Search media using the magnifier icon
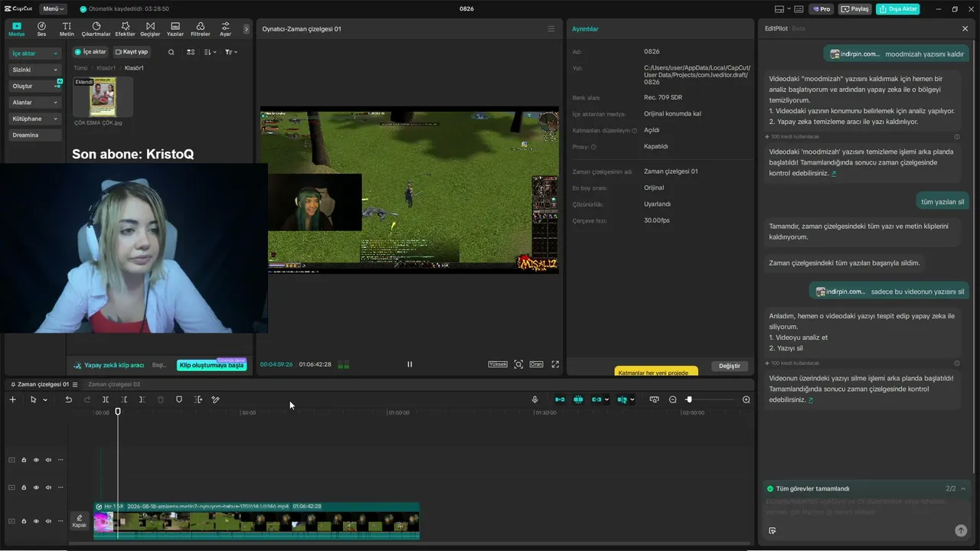This screenshot has width=980, height=551. (171, 52)
